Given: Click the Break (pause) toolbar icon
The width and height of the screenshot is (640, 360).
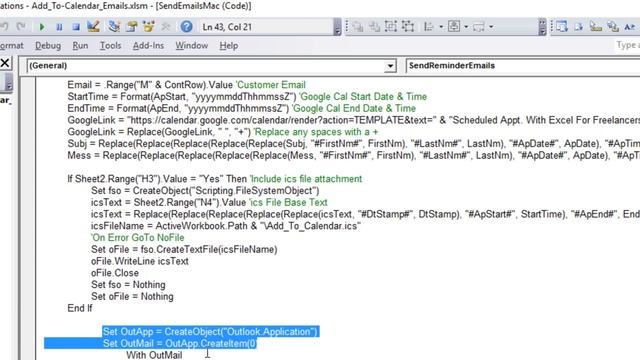Looking at the screenshot, I should click(x=59, y=27).
